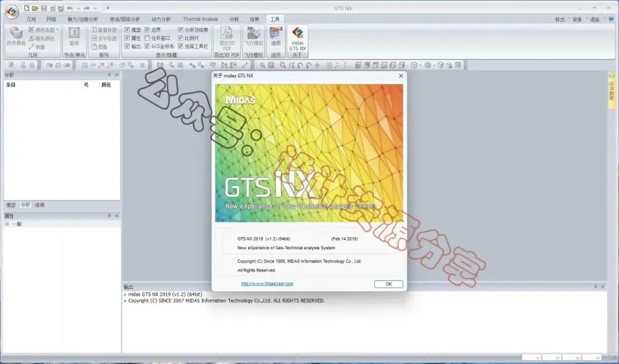
Task: Open the midas GTS NX about icon
Action: (x=297, y=38)
